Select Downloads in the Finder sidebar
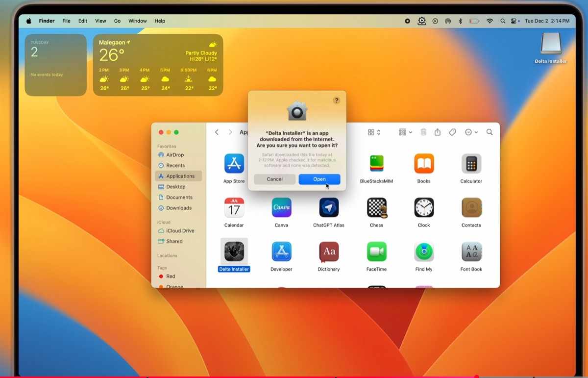 pos(178,208)
